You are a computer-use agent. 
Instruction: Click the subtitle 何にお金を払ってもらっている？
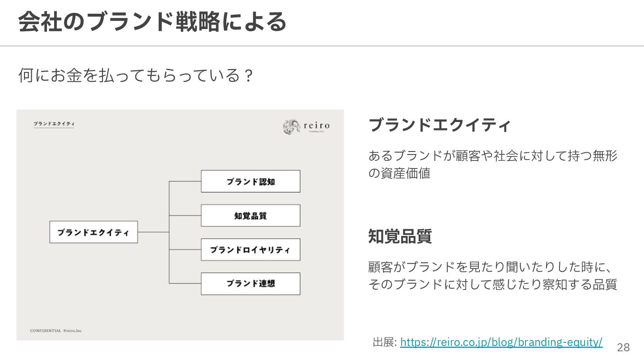[136, 75]
